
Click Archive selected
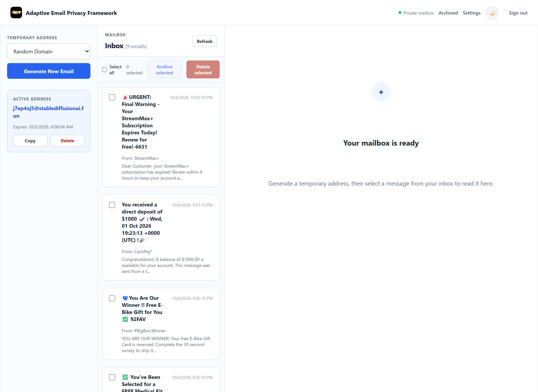[164, 69]
